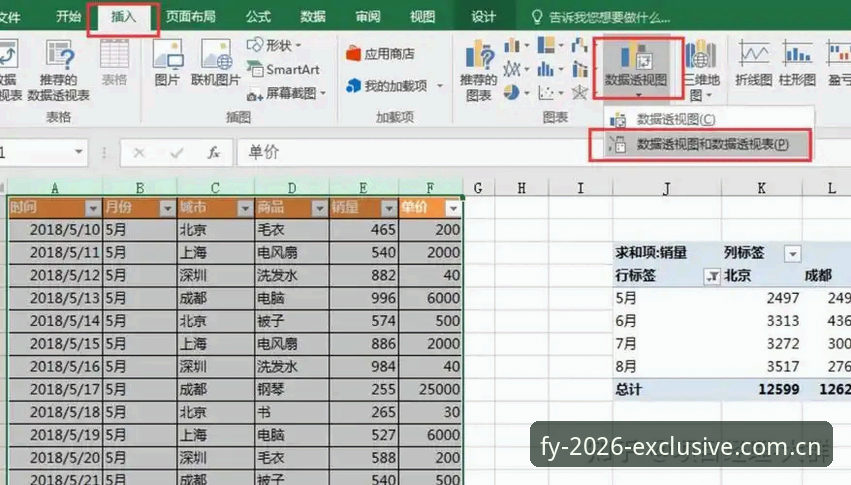Switch to the 开始 ribbon tab
Viewport: 851px width, 485px height.
click(68, 17)
